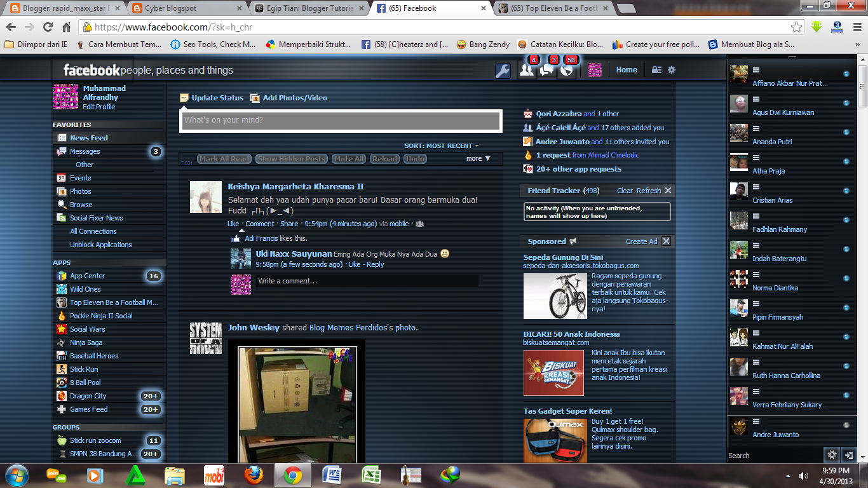The width and height of the screenshot is (868, 488).
Task: Select Add Photos/Video tab
Action: tap(288, 98)
